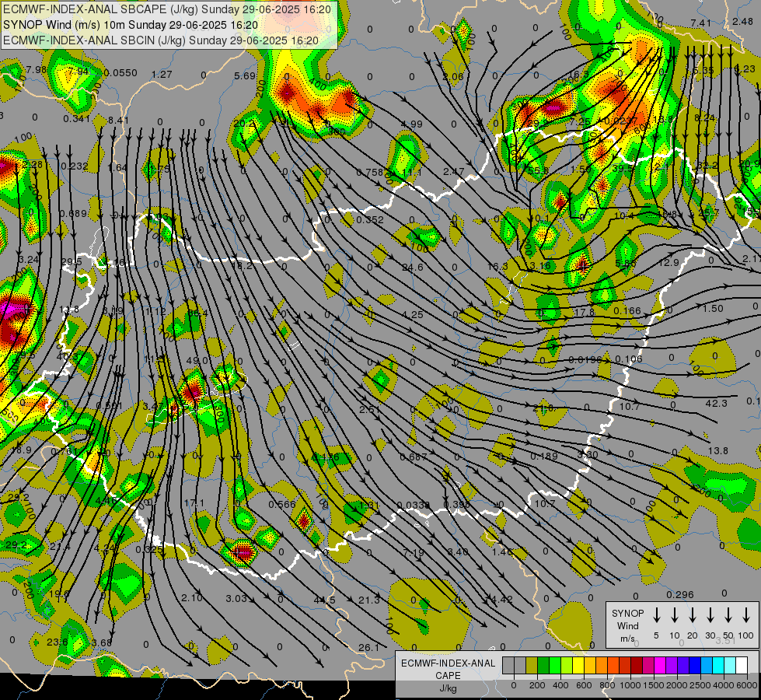Pick the cyan CAPE legend swatch

(x=717, y=665)
